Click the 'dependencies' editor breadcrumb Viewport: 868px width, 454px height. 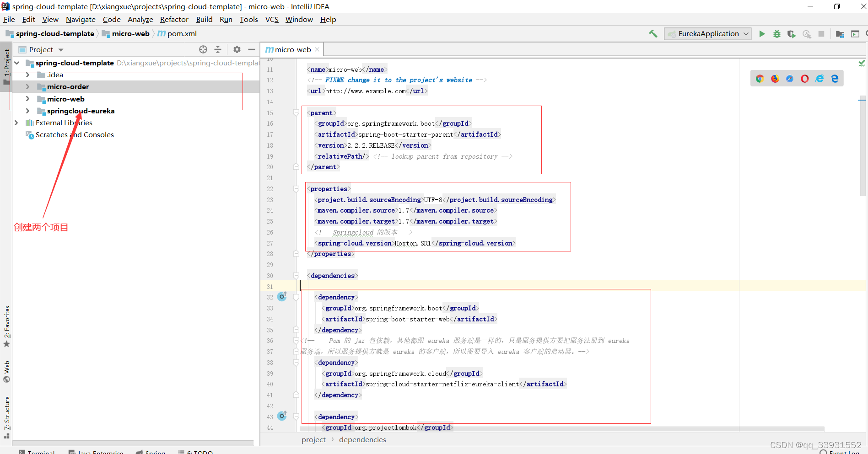362,440
